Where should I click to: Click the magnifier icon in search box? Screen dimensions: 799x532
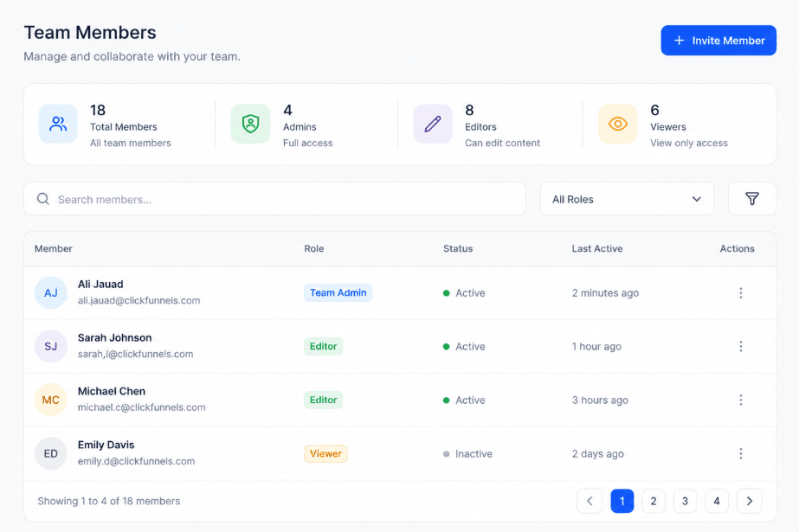tap(43, 199)
